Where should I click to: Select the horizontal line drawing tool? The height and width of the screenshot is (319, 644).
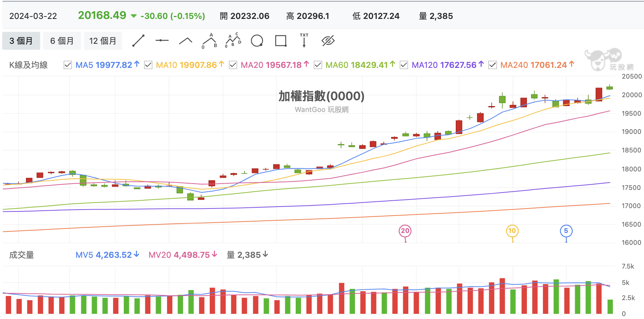162,40
